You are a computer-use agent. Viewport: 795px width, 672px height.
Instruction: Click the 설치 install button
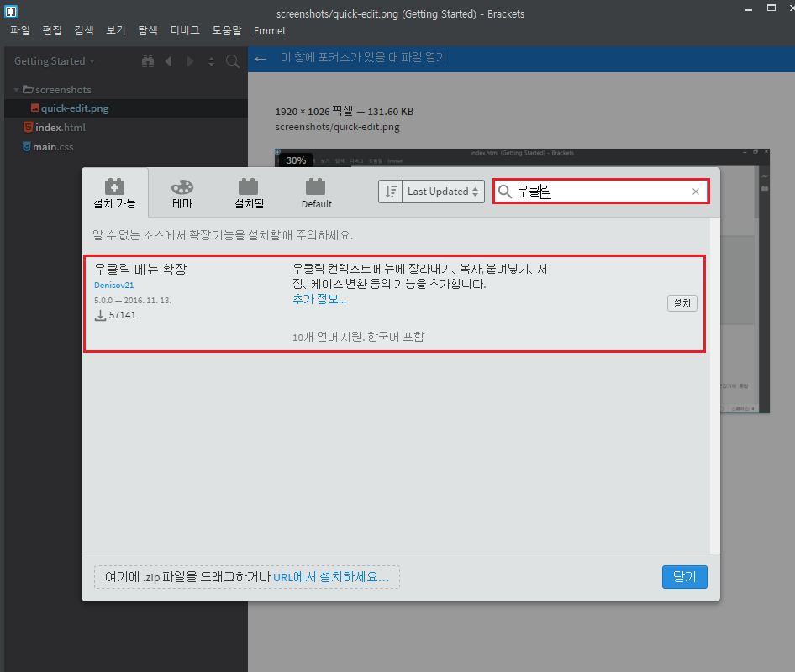pyautogui.click(x=682, y=303)
